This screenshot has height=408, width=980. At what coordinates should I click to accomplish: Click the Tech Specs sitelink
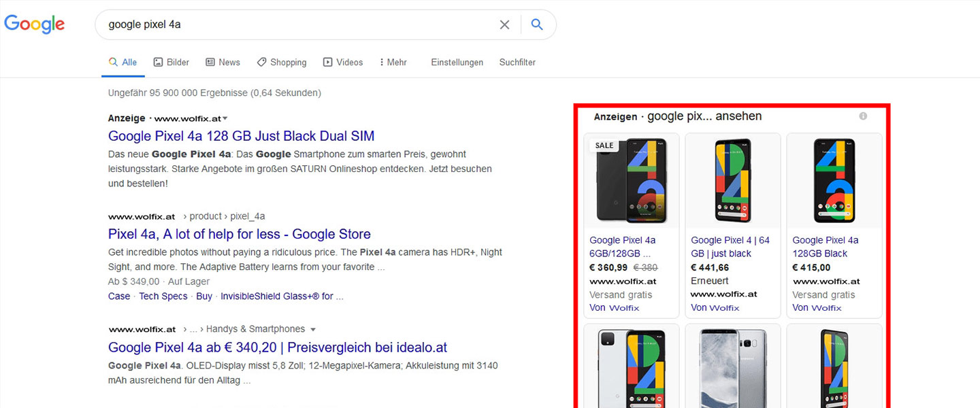coord(163,296)
